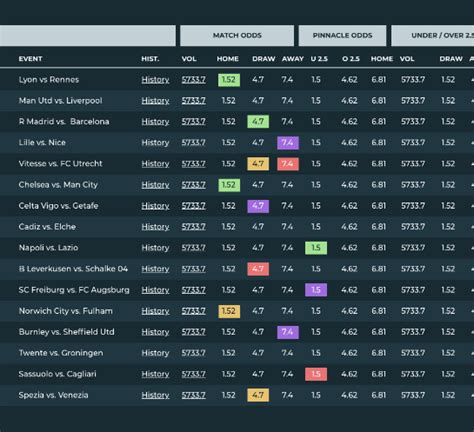Sort by the O 2.5 column header

click(351, 59)
